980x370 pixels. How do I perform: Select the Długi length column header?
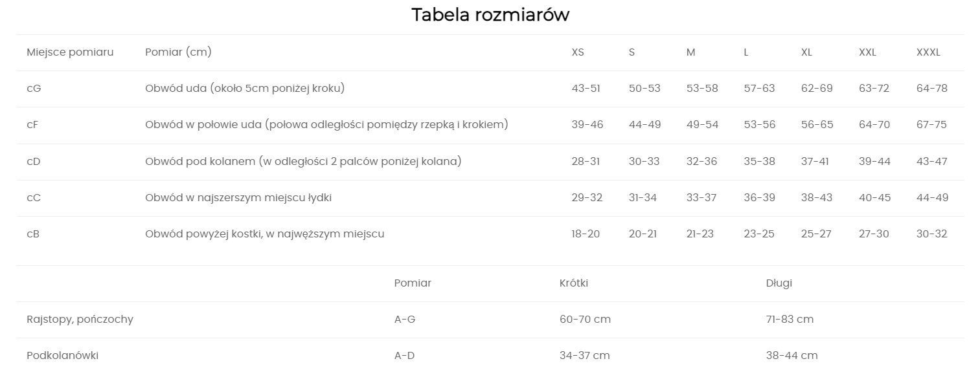779,283
